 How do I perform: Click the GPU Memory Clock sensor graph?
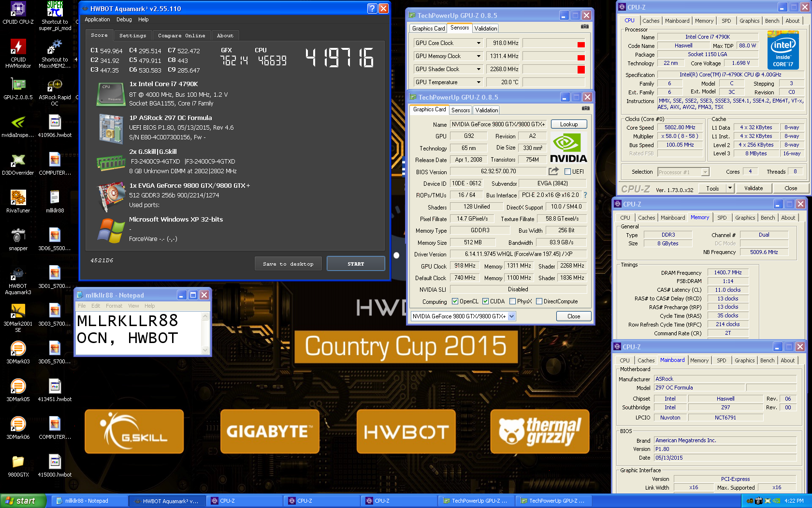554,56
